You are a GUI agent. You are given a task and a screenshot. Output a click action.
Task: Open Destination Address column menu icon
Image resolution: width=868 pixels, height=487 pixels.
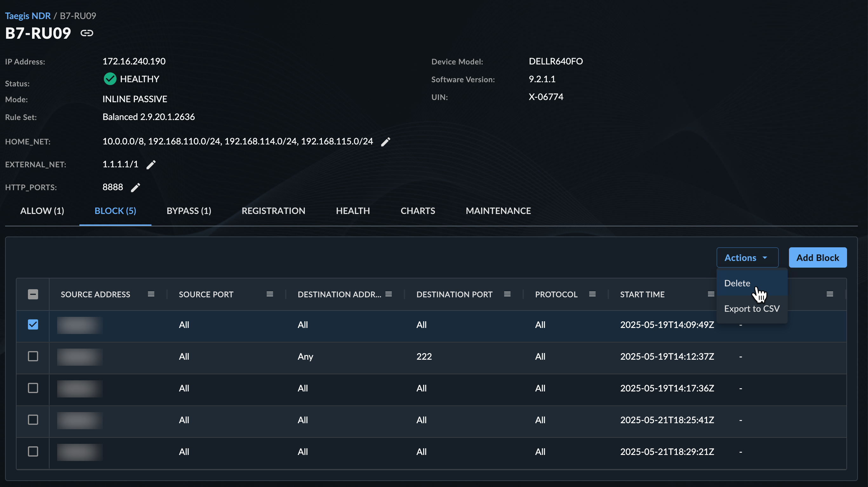[x=389, y=294]
